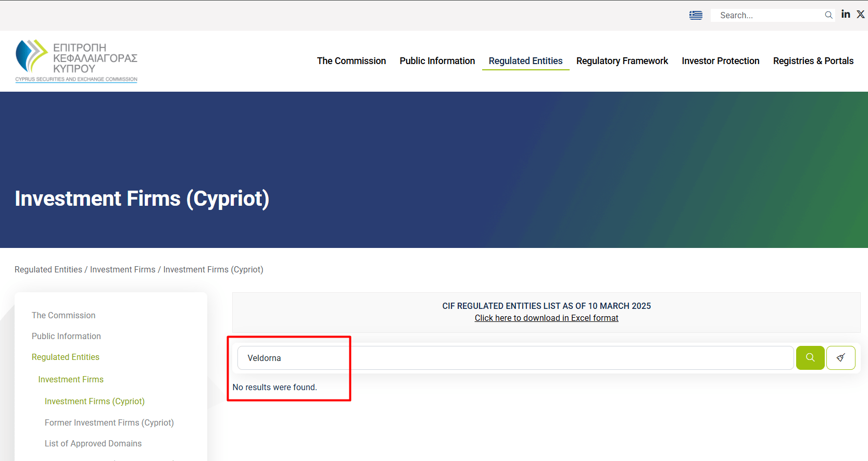
Task: Open Registries & Portals top menu
Action: coord(813,61)
